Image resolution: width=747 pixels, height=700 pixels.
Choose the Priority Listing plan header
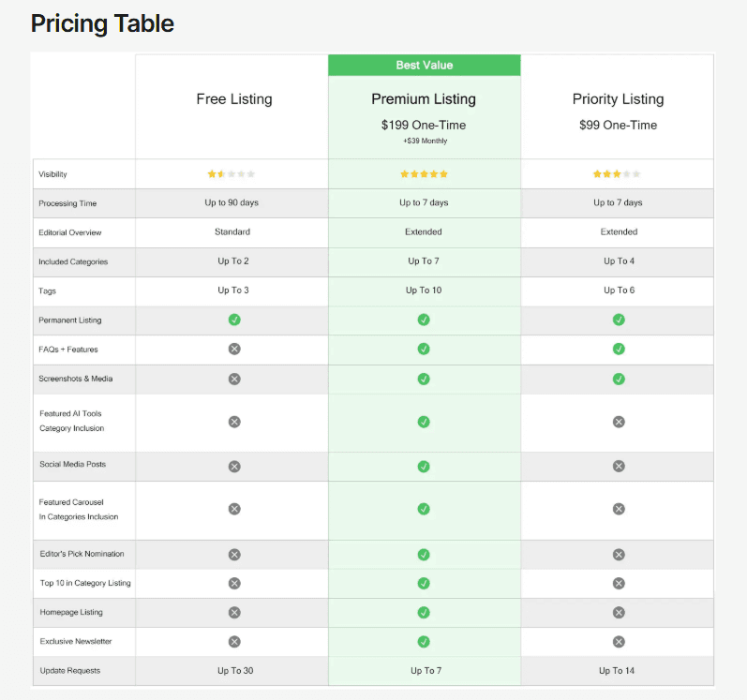618,99
